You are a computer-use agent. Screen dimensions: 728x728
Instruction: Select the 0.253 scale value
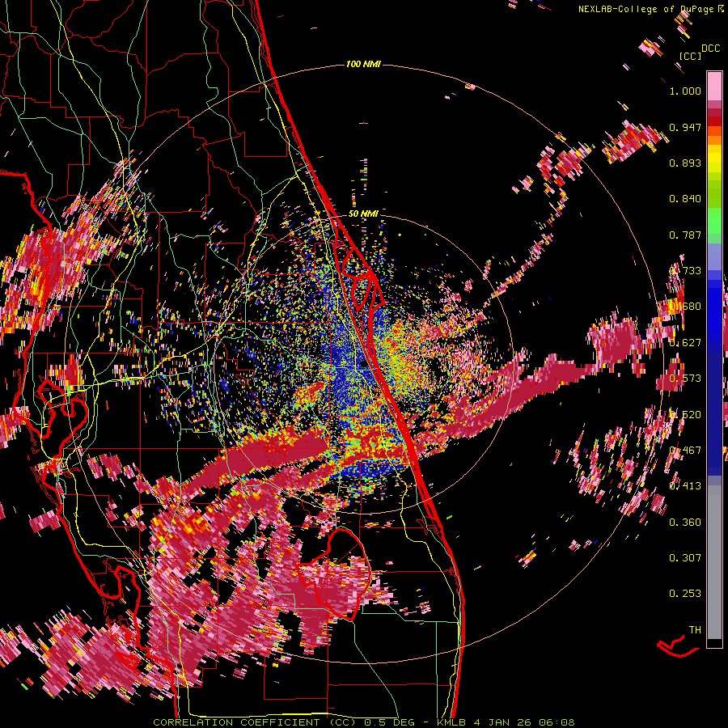pos(685,594)
